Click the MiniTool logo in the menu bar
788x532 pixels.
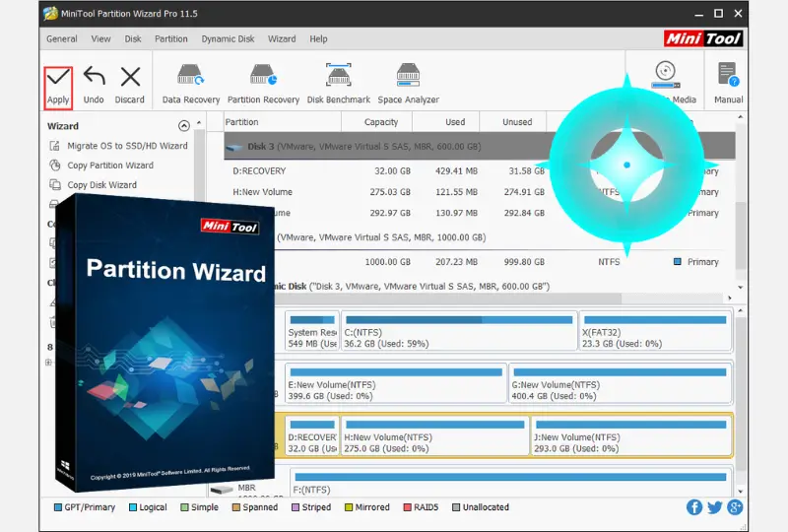pyautogui.click(x=703, y=38)
